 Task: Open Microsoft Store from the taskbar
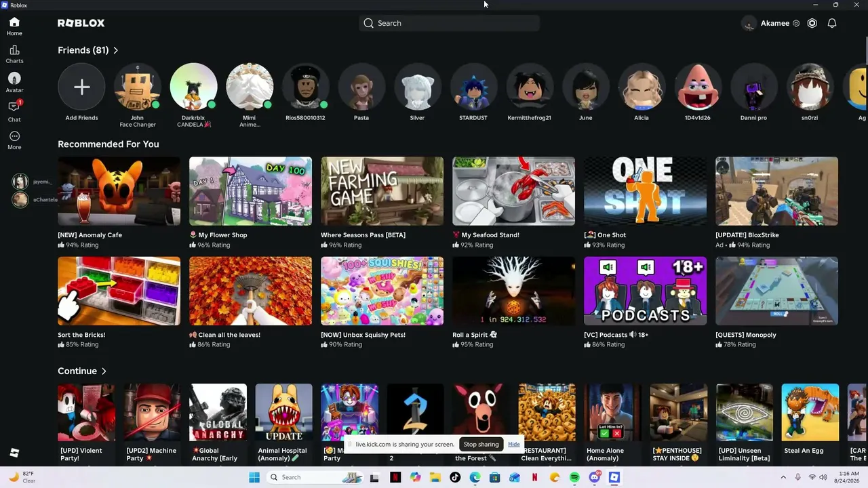point(495,477)
